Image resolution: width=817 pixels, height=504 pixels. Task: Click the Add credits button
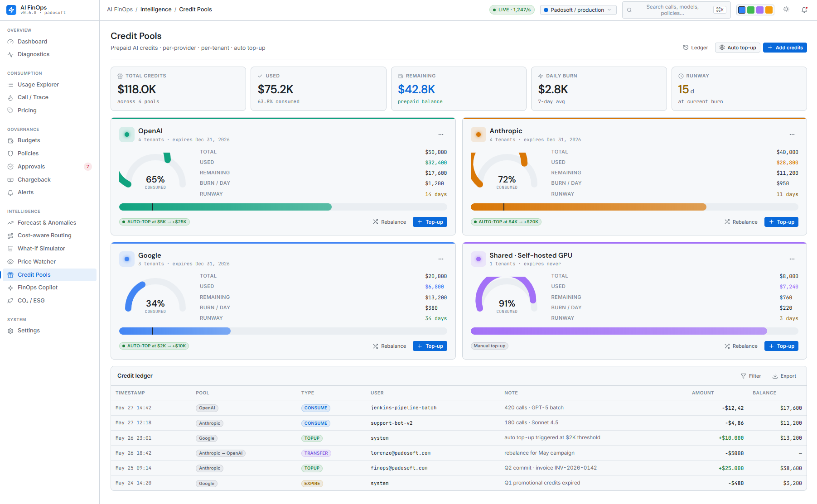pyautogui.click(x=785, y=48)
